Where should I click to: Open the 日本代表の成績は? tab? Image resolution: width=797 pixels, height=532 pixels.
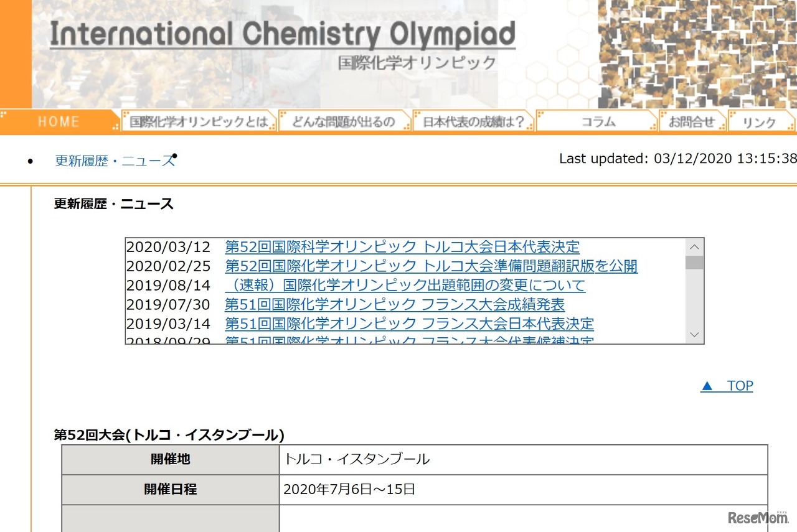click(x=473, y=121)
